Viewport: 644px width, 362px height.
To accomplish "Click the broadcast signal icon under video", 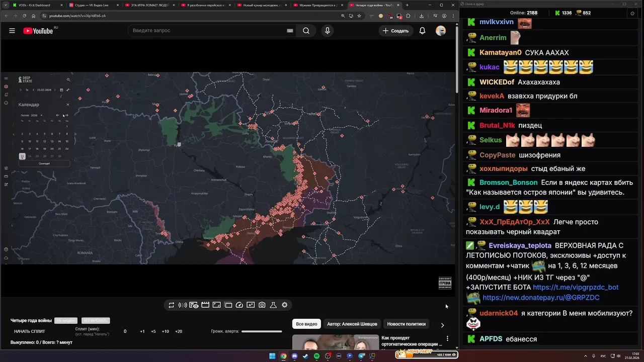I will point(183,305).
